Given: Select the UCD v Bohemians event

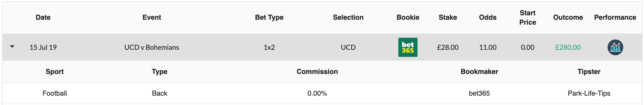Looking at the screenshot, I should pyautogui.click(x=152, y=47).
